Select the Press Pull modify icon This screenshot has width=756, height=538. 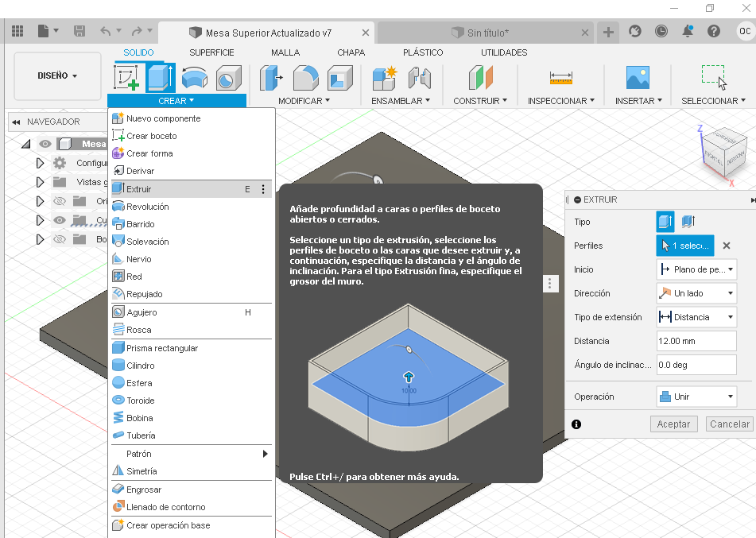[271, 78]
